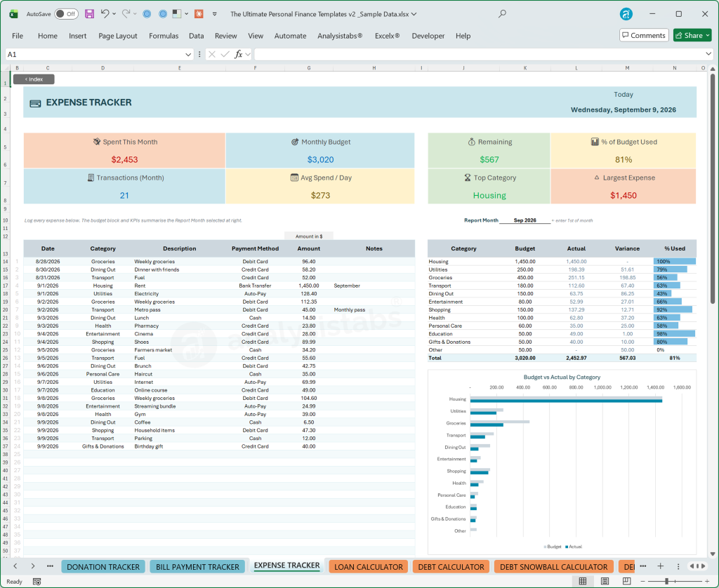Switch to the DEBT SNOWBALL CALCULATOR sheet tab
Image resolution: width=719 pixels, height=588 pixels.
[553, 567]
